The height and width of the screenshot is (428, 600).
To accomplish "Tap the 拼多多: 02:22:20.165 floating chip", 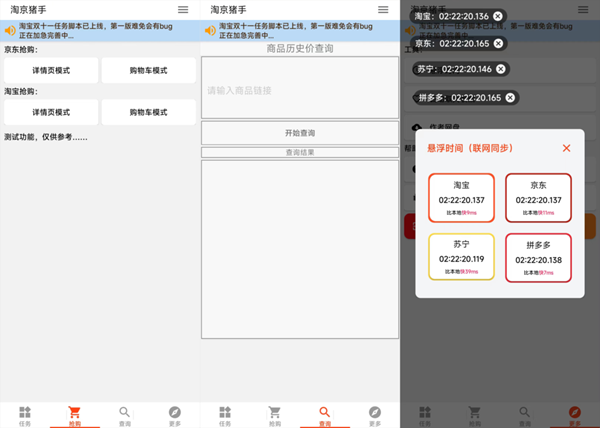I will [x=466, y=98].
